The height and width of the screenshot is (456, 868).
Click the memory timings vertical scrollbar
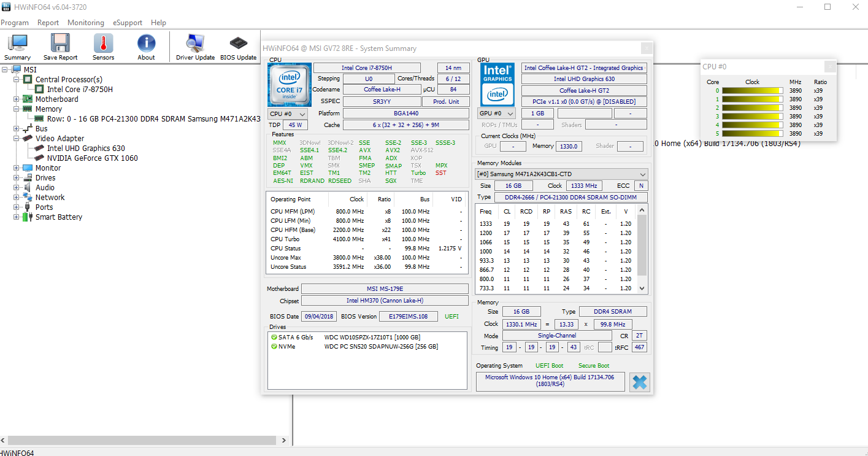coord(642,249)
